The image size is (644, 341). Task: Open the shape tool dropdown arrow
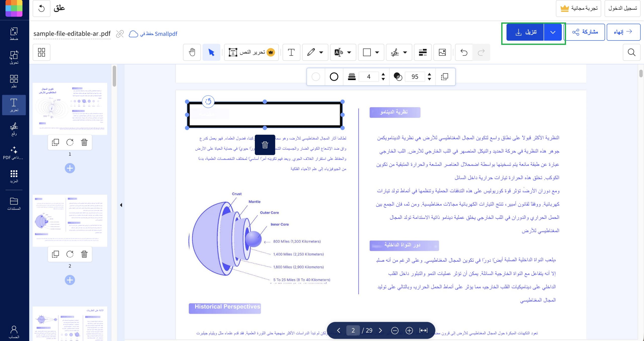pos(377,52)
